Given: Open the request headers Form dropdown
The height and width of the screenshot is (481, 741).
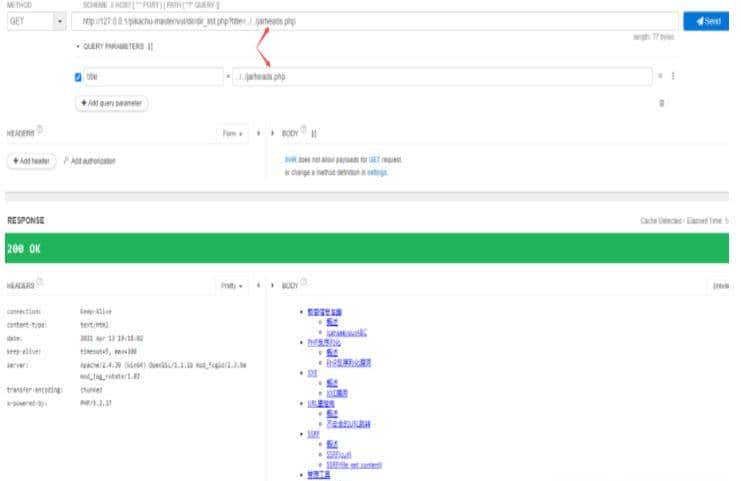Looking at the screenshot, I should click(233, 134).
